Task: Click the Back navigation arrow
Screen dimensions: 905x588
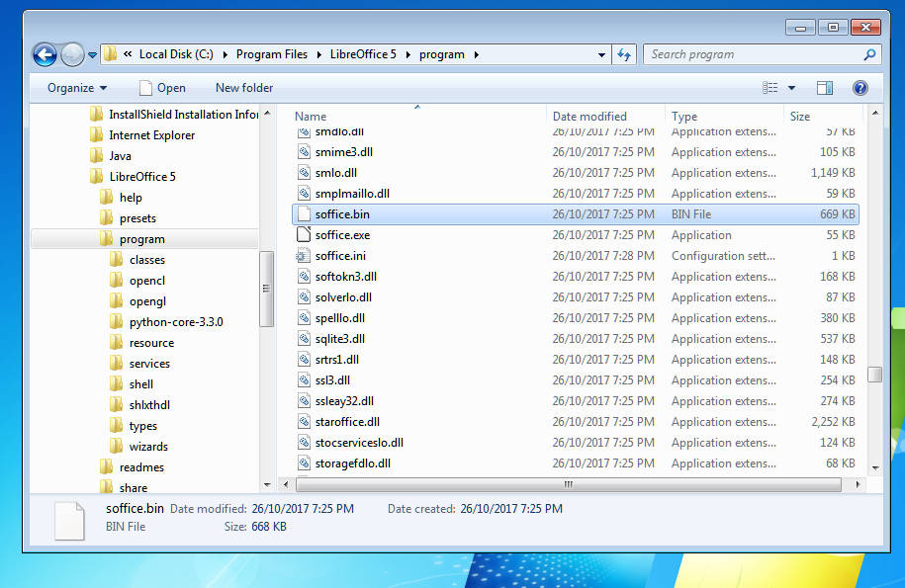Action: coord(45,54)
